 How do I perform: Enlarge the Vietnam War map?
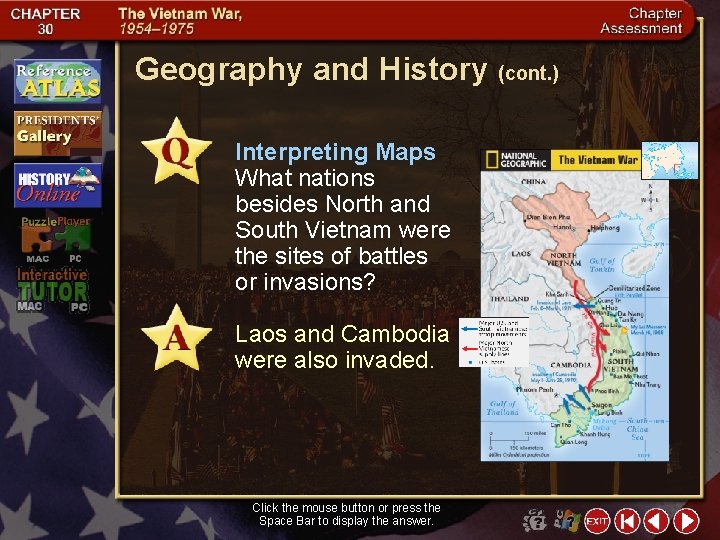pyautogui.click(x=575, y=304)
